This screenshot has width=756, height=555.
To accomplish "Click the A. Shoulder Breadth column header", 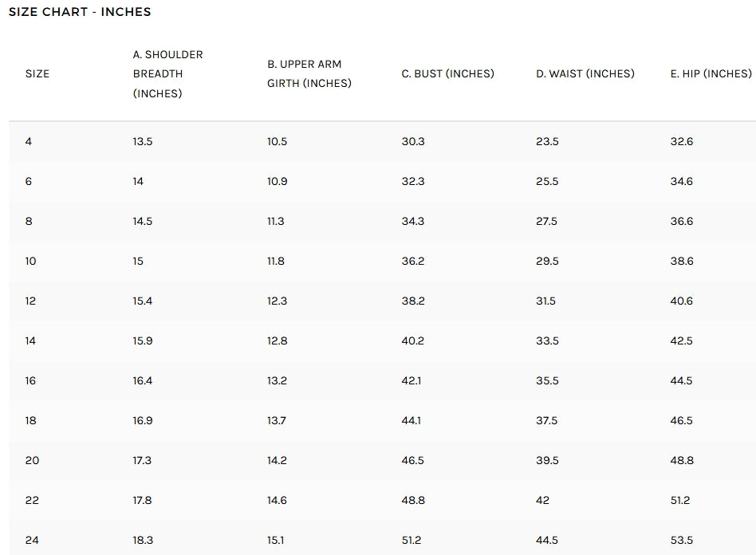I will click(x=167, y=73).
